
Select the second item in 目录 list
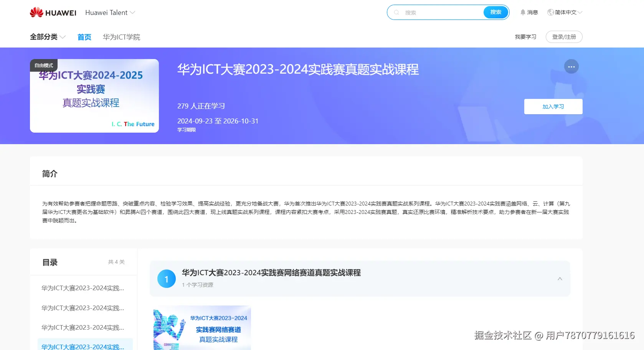point(83,308)
